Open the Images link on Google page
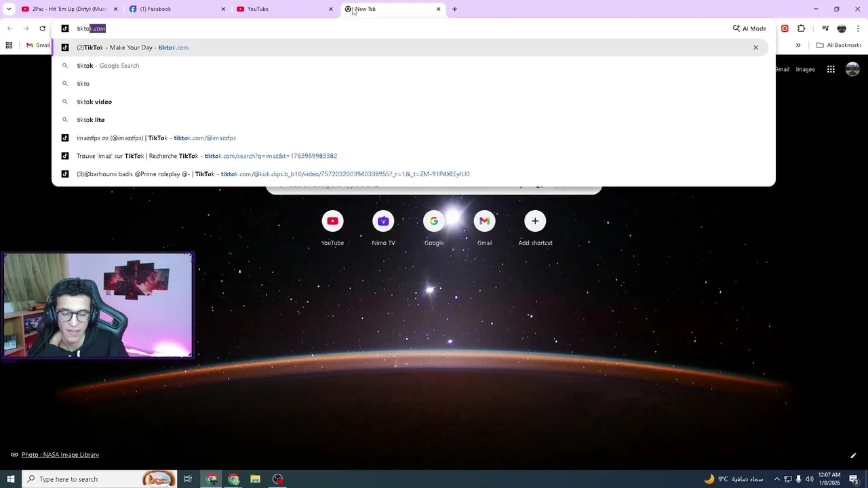 (x=805, y=69)
